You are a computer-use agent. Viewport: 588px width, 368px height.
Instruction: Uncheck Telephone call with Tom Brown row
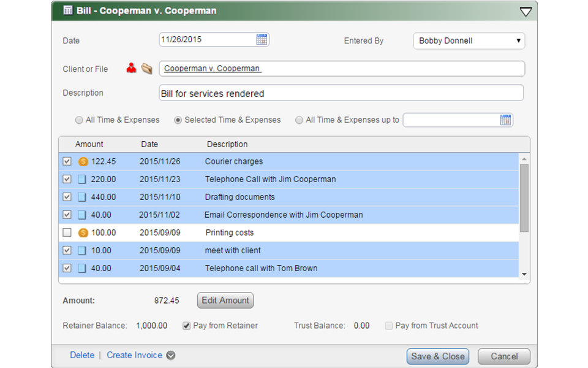67,268
